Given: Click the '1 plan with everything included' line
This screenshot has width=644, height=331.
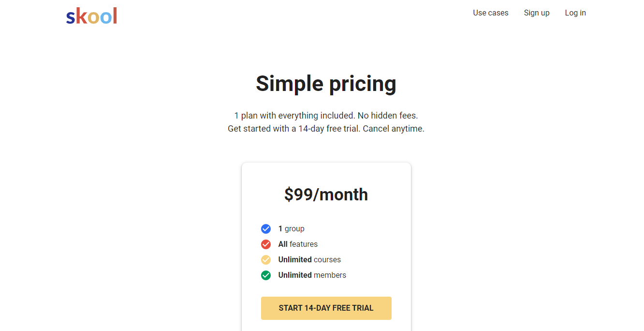Looking at the screenshot, I should pos(326,116).
